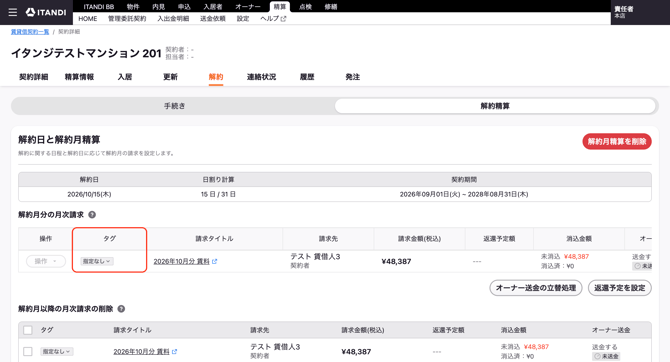Open 指定なし tag dropdown in deletion table
Viewport: 670px width, 362px height.
pyautogui.click(x=57, y=351)
